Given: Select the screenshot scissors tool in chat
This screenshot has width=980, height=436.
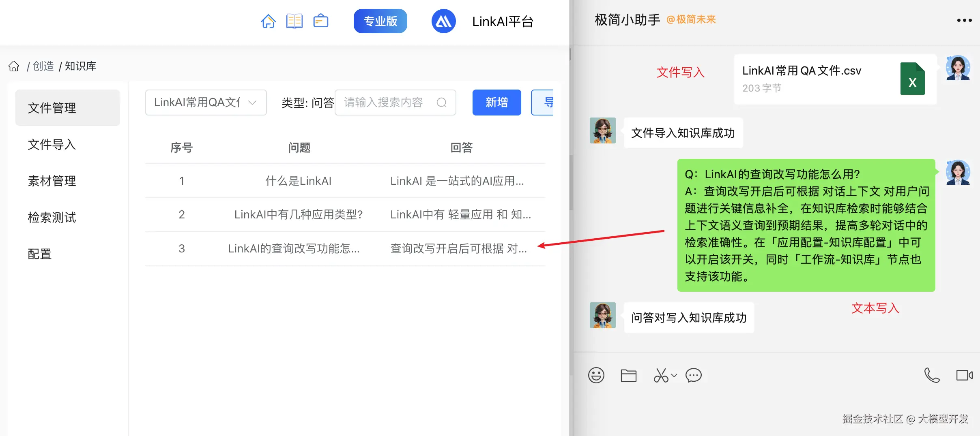Looking at the screenshot, I should [661, 375].
